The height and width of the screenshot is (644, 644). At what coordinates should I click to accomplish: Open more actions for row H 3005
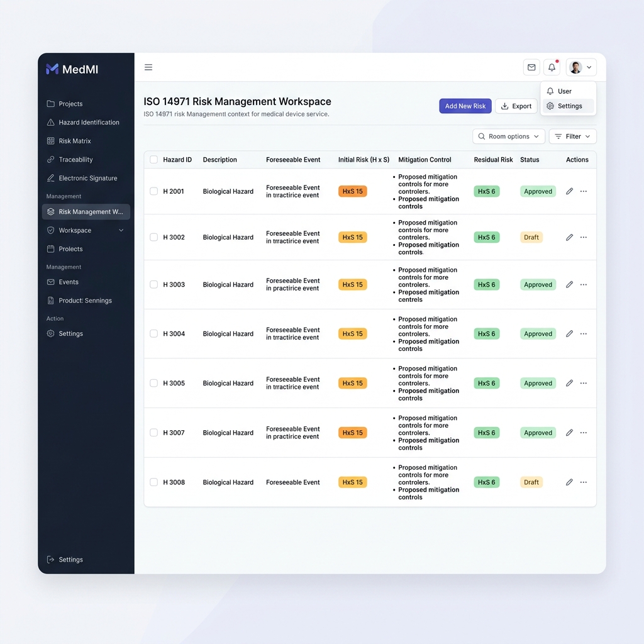tap(584, 383)
